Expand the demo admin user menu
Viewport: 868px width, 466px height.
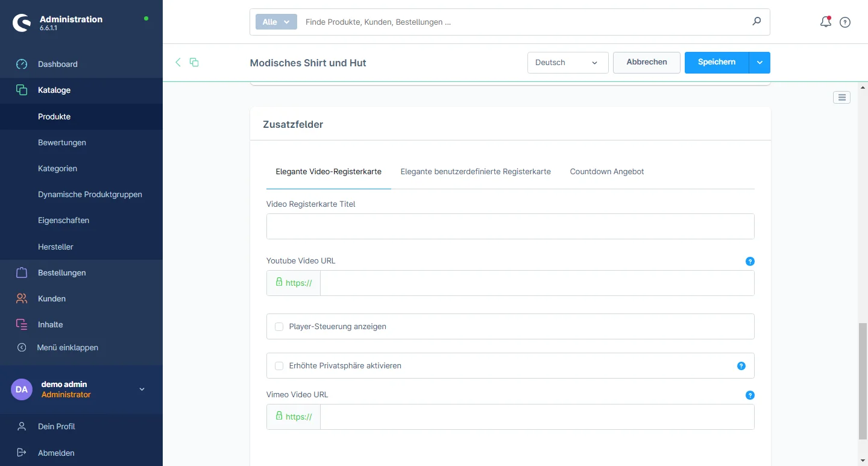pos(142,389)
